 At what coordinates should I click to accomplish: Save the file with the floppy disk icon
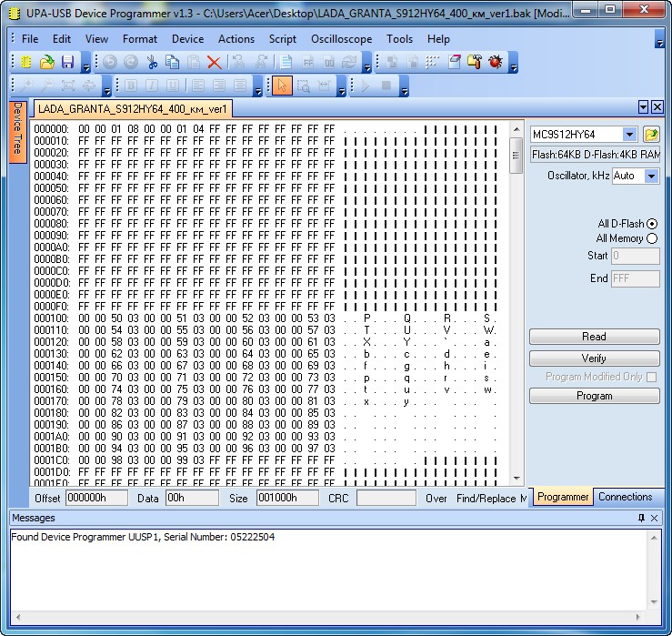(67, 63)
